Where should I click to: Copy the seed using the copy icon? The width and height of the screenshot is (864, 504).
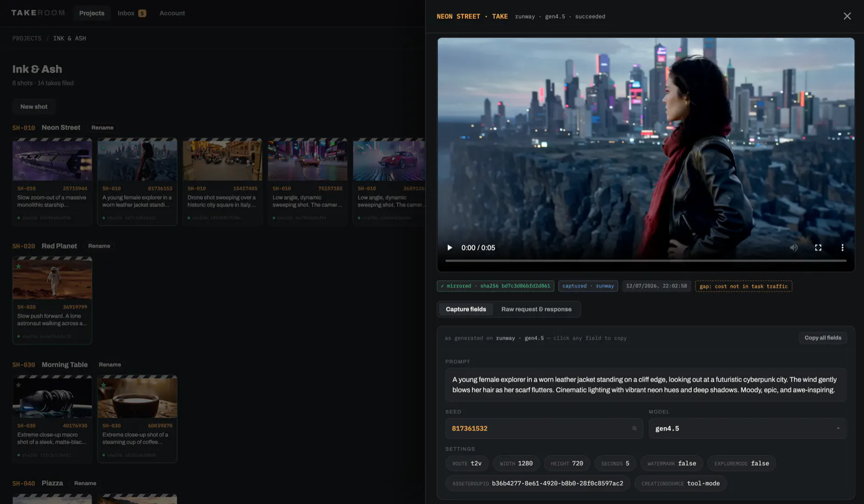(x=634, y=428)
